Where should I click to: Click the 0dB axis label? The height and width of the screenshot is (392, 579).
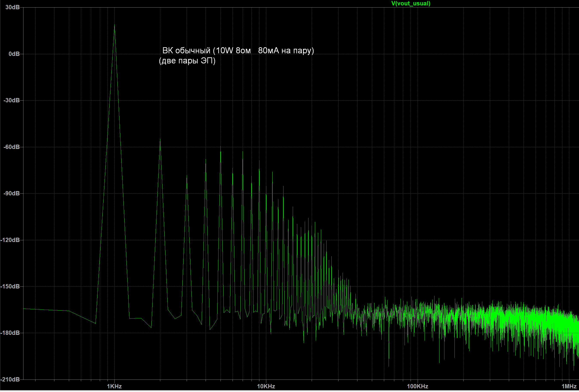coord(14,54)
